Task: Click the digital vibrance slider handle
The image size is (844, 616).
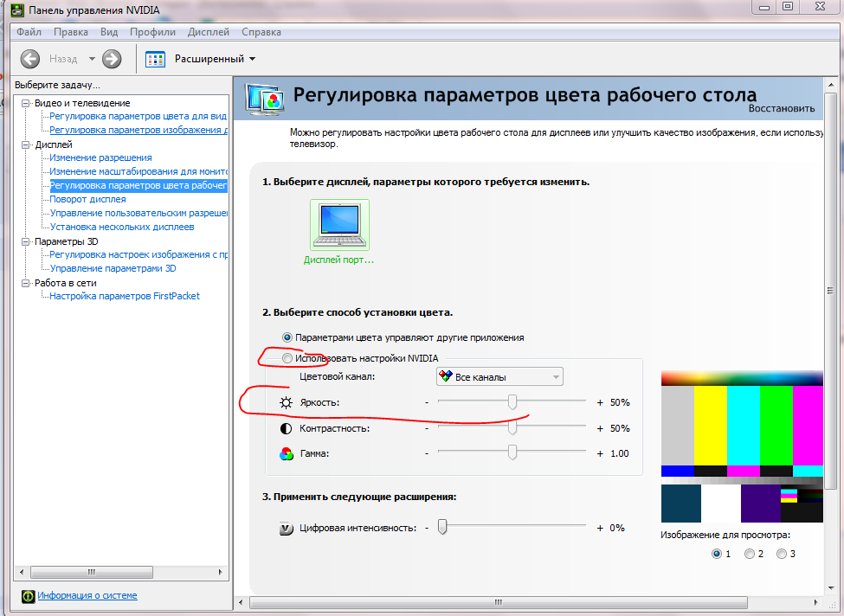Action: [x=442, y=527]
